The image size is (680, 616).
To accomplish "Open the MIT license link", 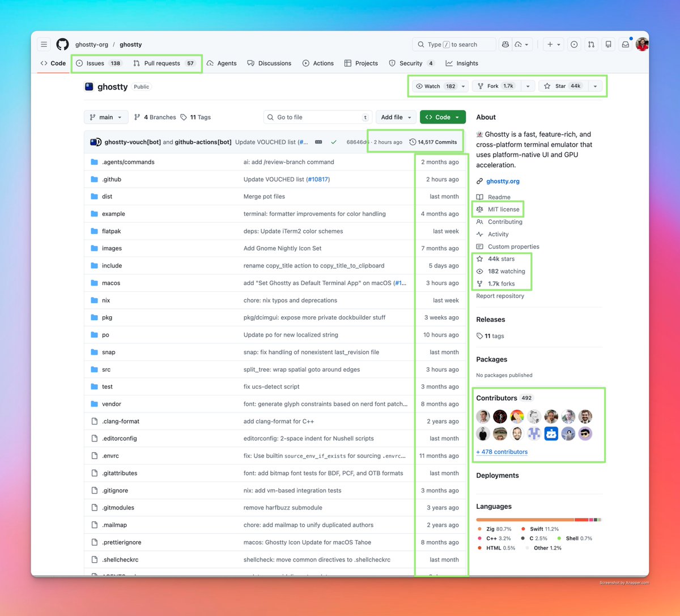I will pyautogui.click(x=498, y=209).
